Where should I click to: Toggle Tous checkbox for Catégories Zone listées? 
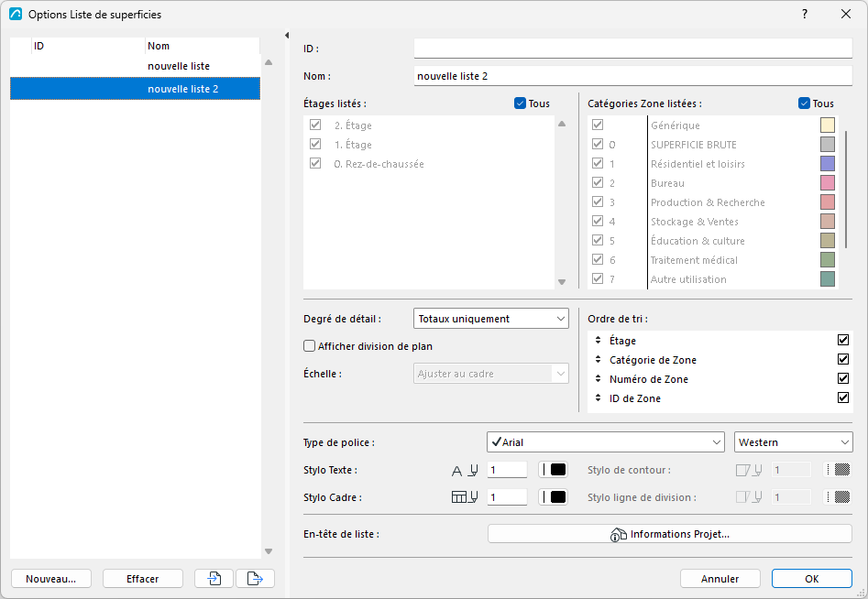[x=805, y=103]
